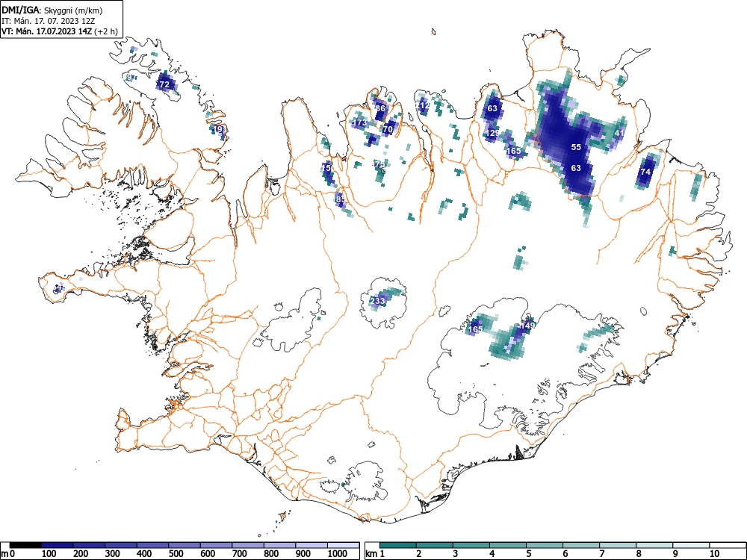Click the black swatch in the metres legend
Image resolution: width=747 pixels, height=560 pixels.
point(25,545)
